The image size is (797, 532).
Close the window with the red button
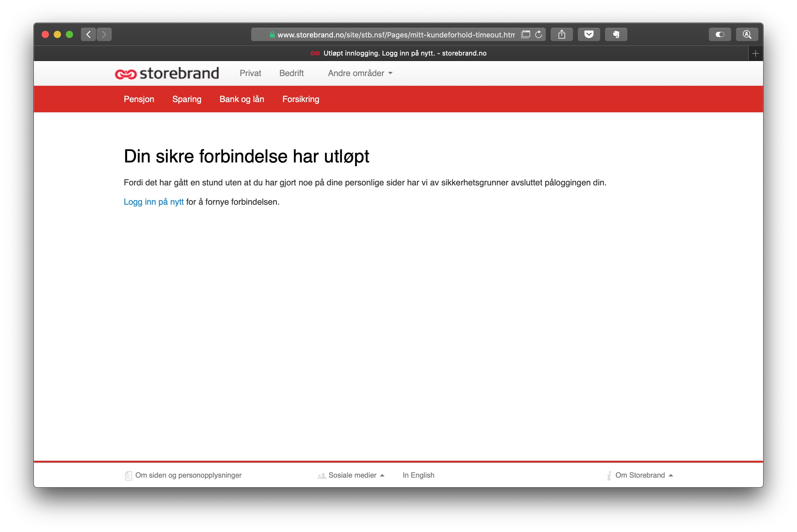pyautogui.click(x=45, y=34)
